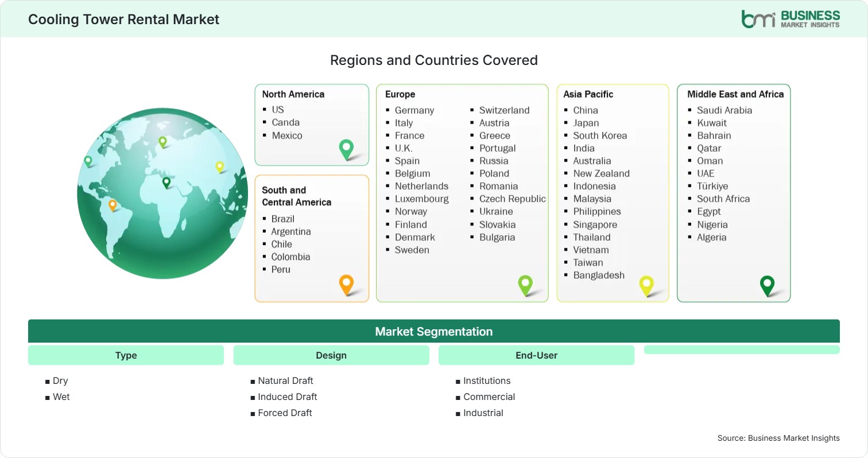
Task: Click the South and Central America heading
Action: point(297,196)
